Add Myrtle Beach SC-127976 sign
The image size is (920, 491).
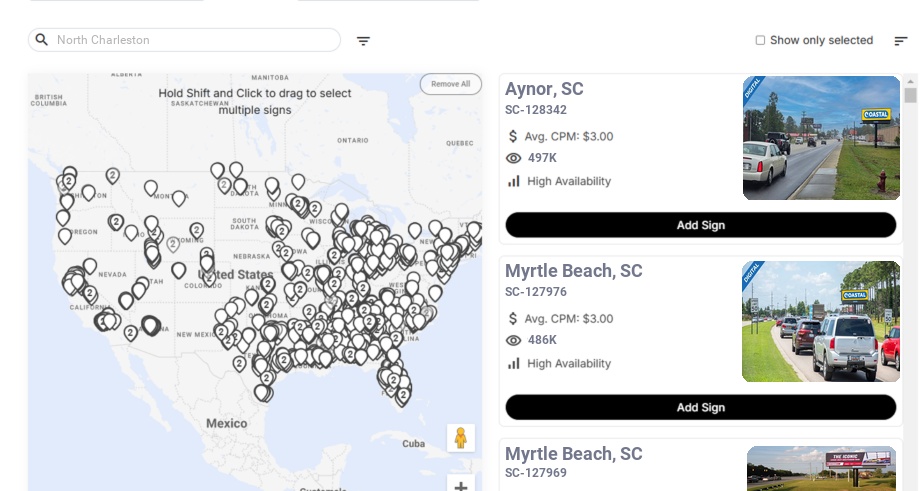pyautogui.click(x=701, y=407)
